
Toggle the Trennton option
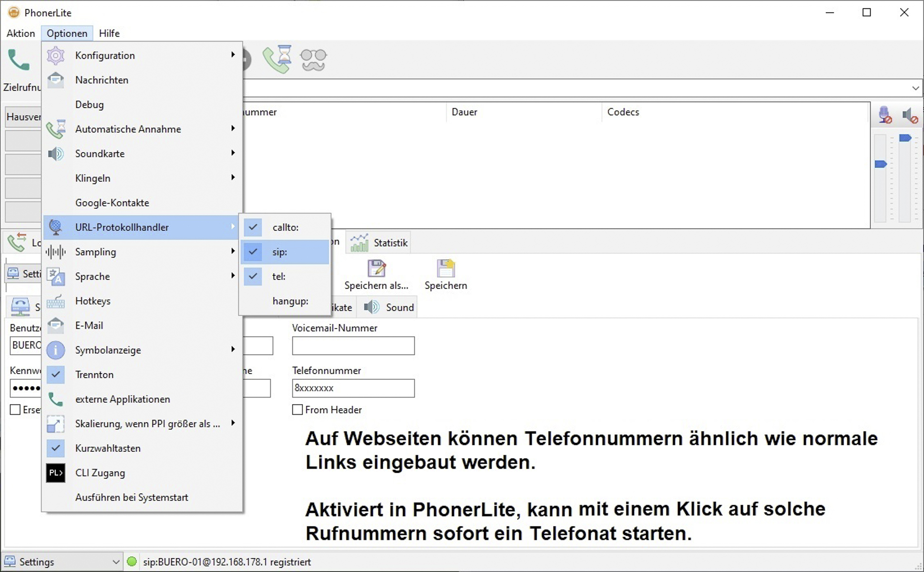[142, 375]
